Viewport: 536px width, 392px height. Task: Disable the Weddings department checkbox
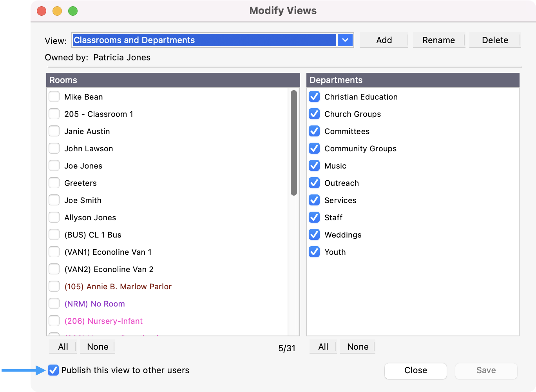(314, 235)
